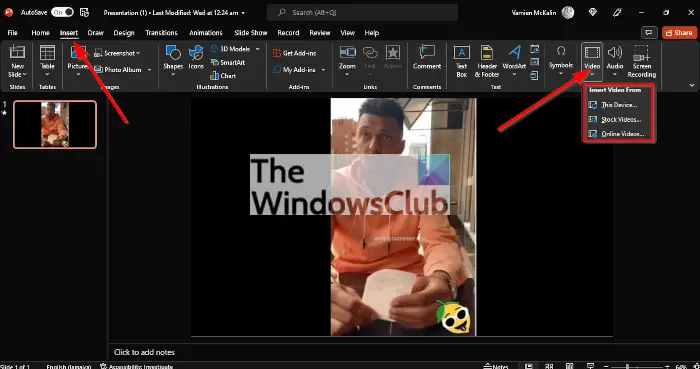Open the View tab
The image size is (700, 369).
click(347, 33)
